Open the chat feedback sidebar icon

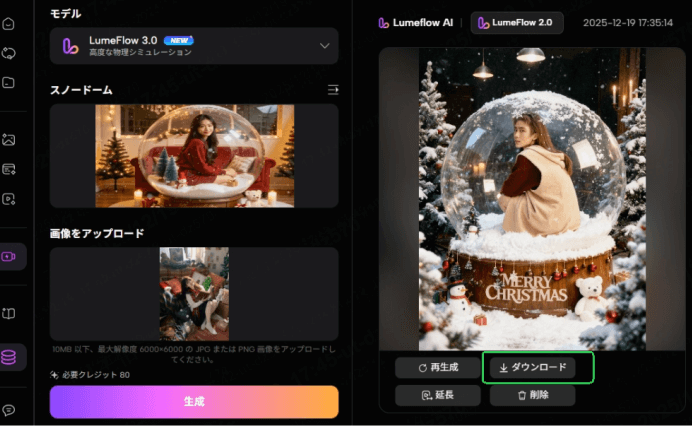8,411
